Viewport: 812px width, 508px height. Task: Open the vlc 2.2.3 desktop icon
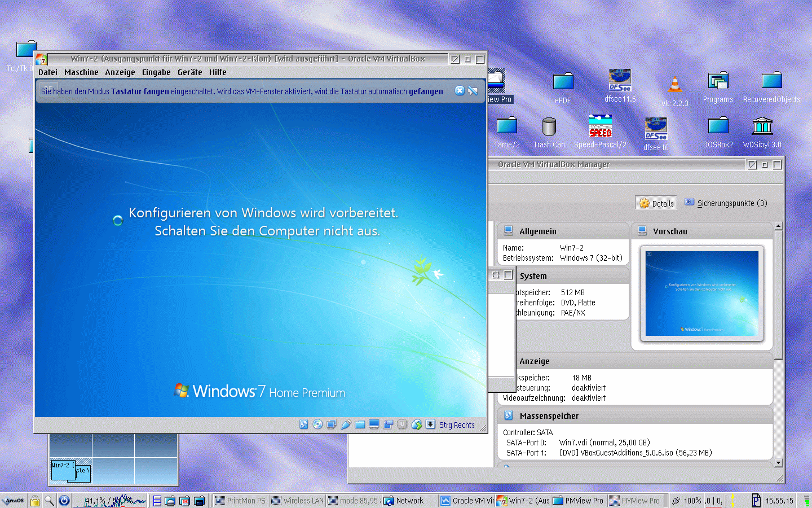[x=674, y=91]
